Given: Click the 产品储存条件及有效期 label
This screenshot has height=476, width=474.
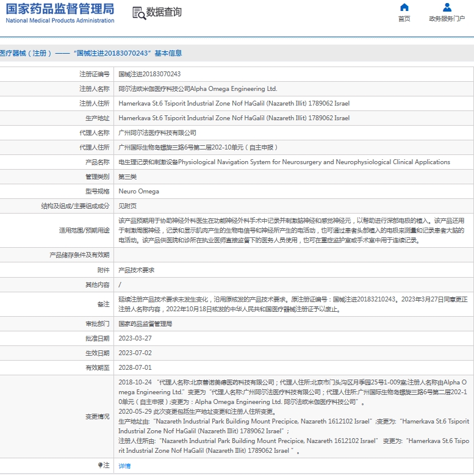Looking at the screenshot, I should [79, 255].
